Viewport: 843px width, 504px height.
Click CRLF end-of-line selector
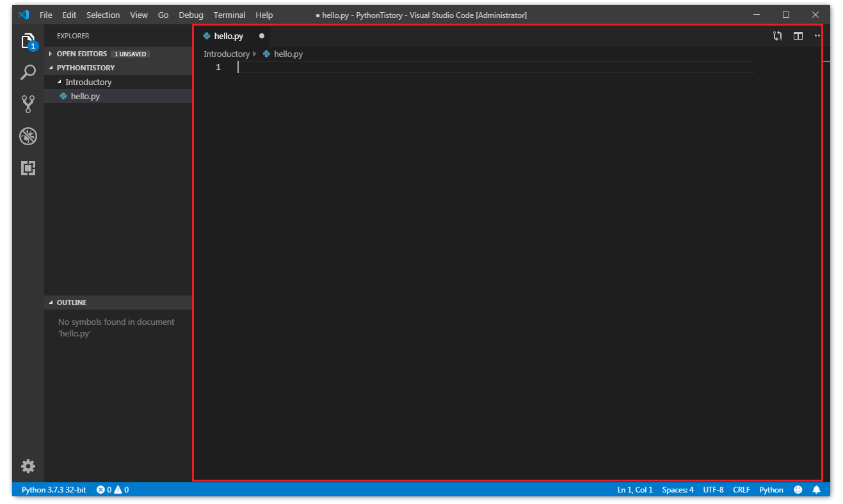point(741,490)
